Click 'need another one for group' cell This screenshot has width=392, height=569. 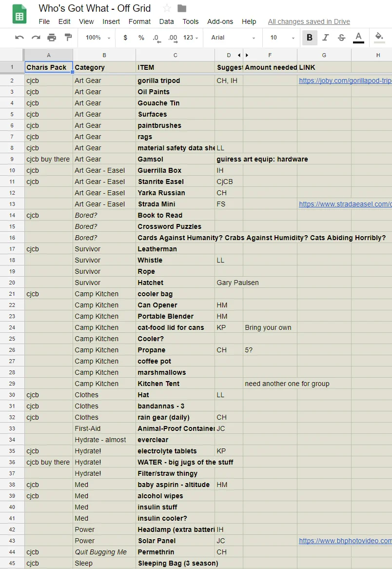tap(287, 384)
